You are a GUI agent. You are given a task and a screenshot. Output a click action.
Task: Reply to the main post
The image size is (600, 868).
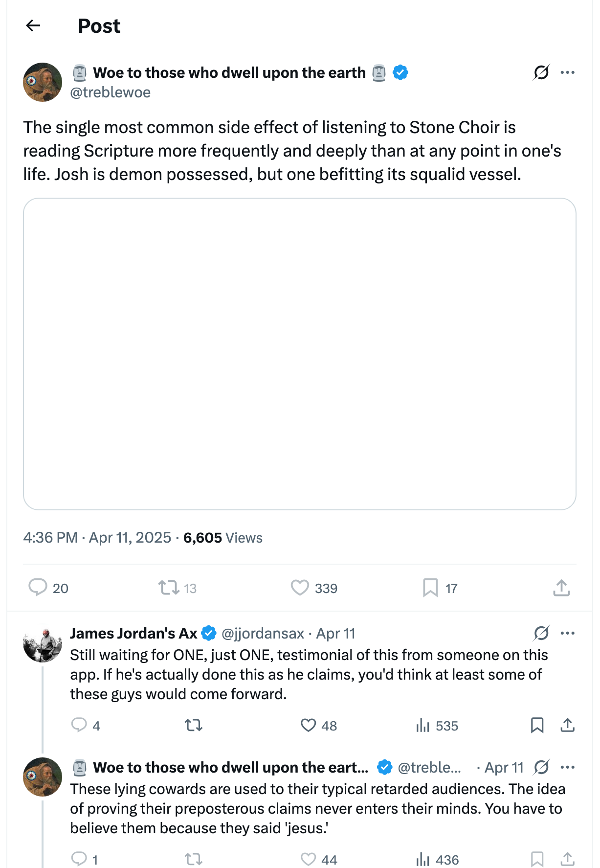(38, 587)
